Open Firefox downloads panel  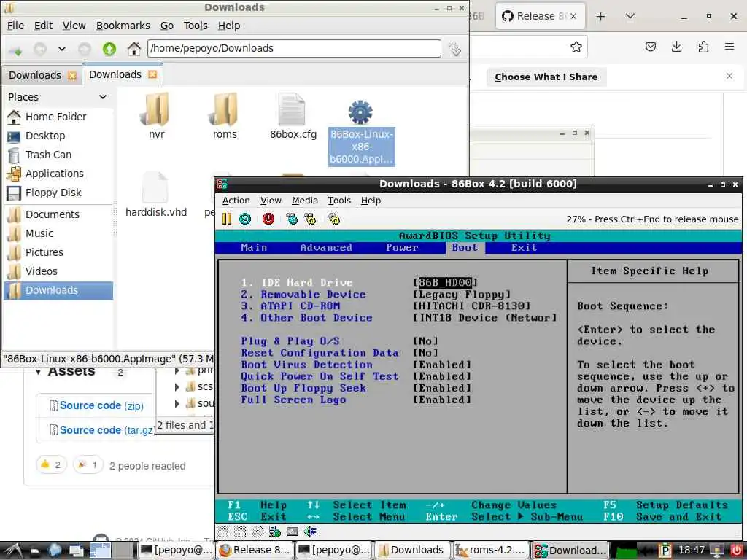(676, 47)
